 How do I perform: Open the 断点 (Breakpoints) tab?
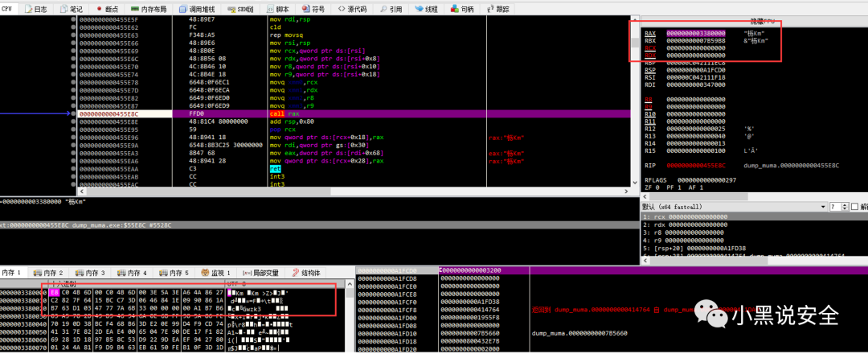tap(108, 10)
